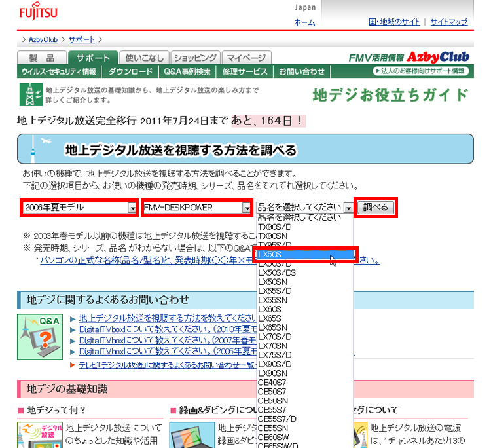Choose 品名を選択してください placeholder in list

tap(305, 217)
